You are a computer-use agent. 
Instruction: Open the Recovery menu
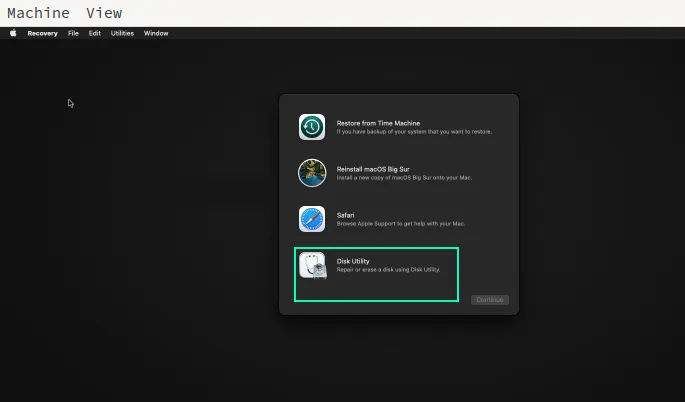coord(42,33)
